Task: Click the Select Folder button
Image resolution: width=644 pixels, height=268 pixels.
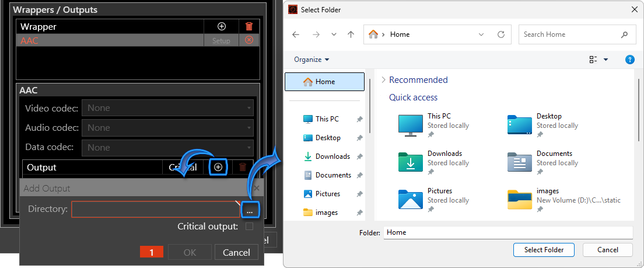Action: click(x=544, y=250)
